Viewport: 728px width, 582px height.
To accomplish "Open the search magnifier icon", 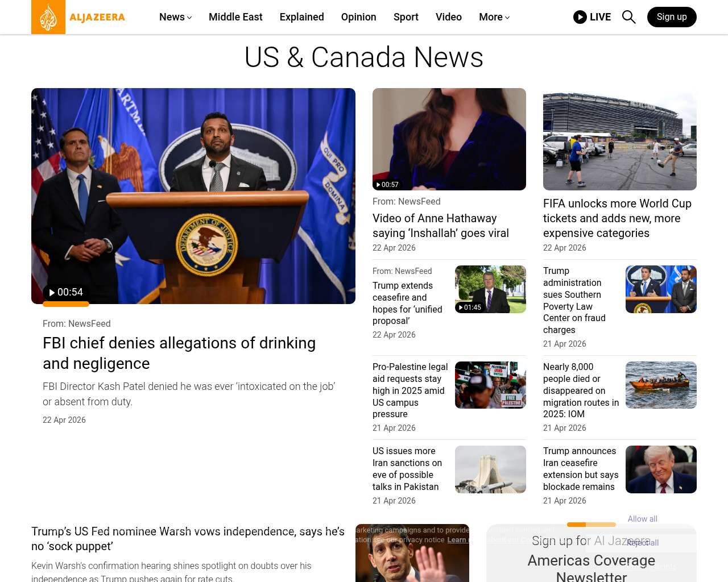I will [628, 17].
